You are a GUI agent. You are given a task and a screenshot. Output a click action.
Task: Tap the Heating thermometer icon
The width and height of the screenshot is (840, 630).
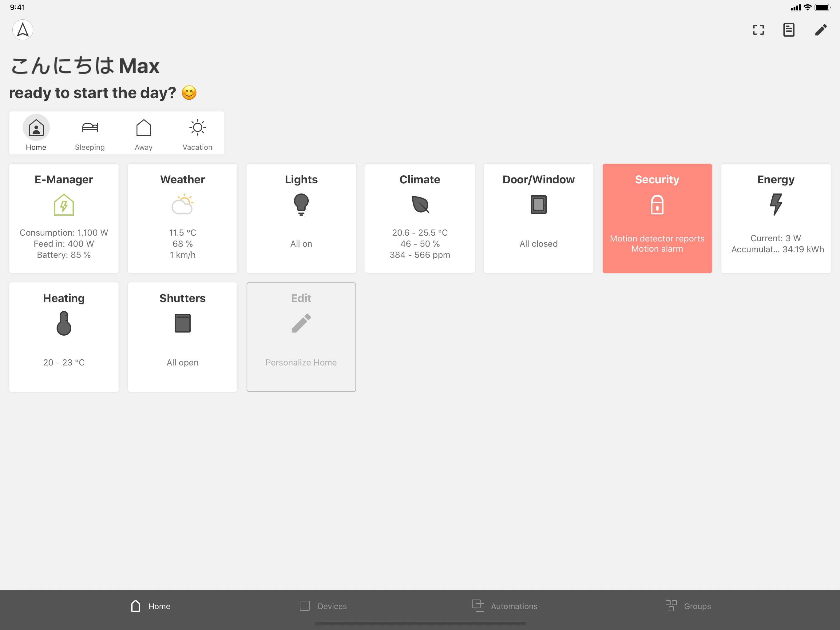[64, 323]
